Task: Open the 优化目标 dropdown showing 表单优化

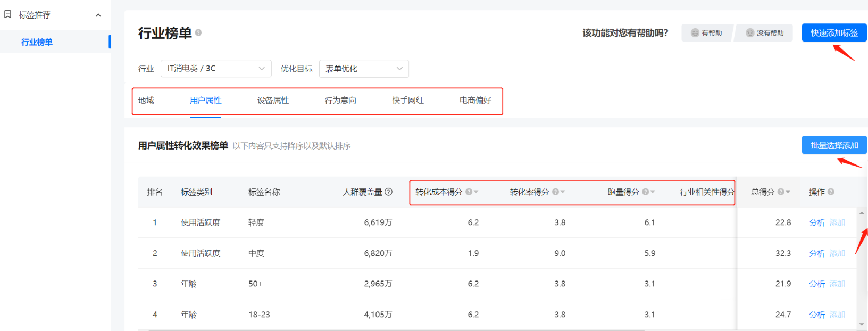Action: (x=364, y=69)
